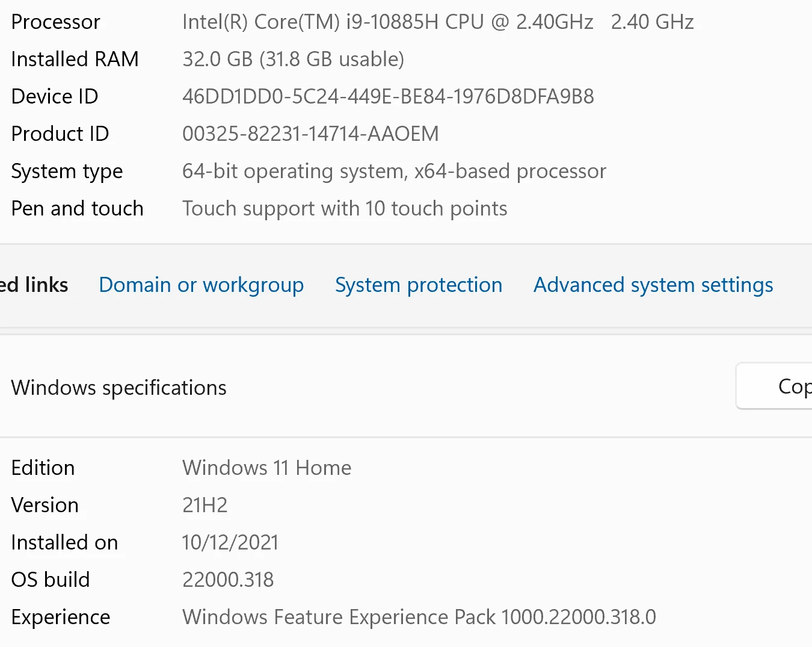Select the OS build value 22000.318
Image resolution: width=812 pixels, height=647 pixels.
pyautogui.click(x=228, y=580)
